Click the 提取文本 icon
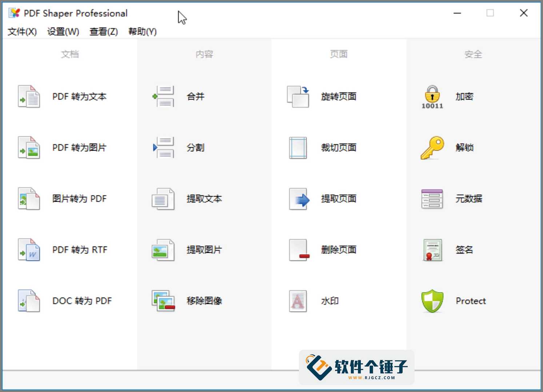 [163, 199]
